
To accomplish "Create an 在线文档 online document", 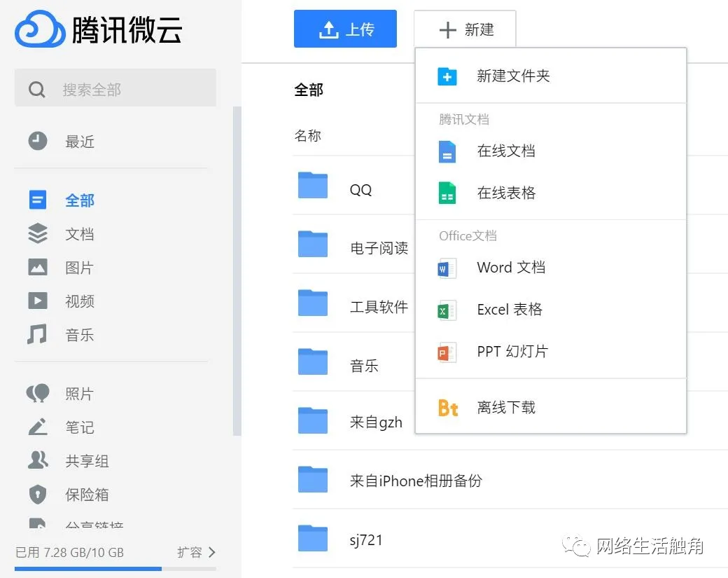I will (x=506, y=151).
